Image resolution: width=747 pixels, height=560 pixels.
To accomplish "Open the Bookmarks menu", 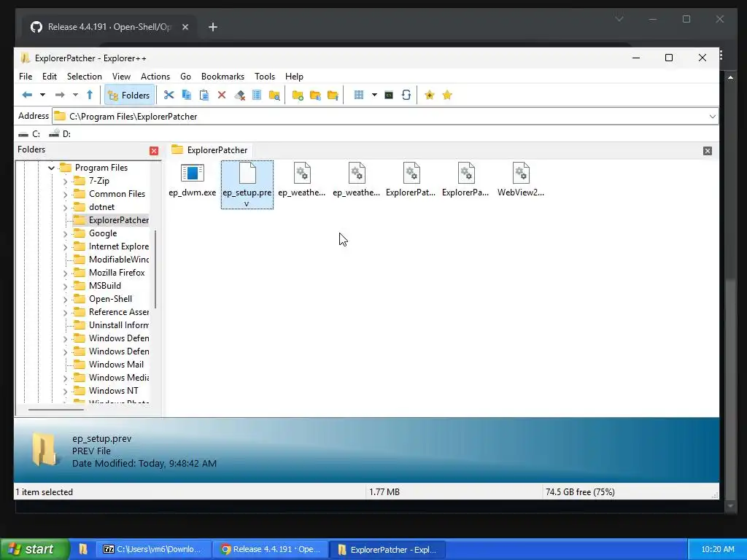I will click(x=223, y=77).
